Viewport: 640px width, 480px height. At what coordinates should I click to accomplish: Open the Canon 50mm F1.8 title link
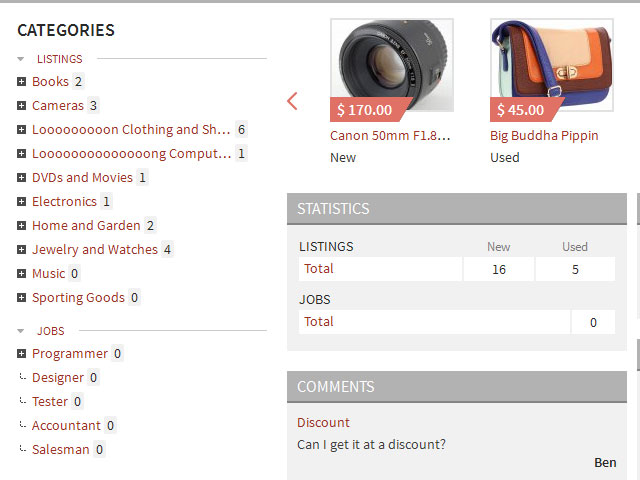click(x=390, y=136)
